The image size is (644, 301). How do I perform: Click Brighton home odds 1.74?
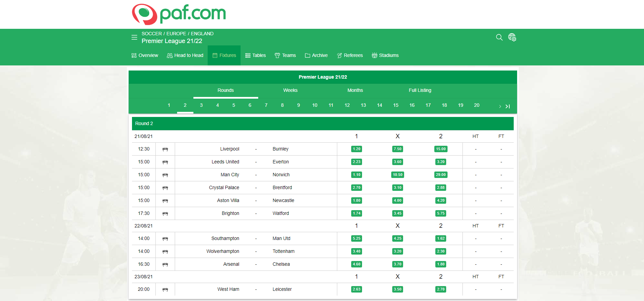[x=357, y=213]
